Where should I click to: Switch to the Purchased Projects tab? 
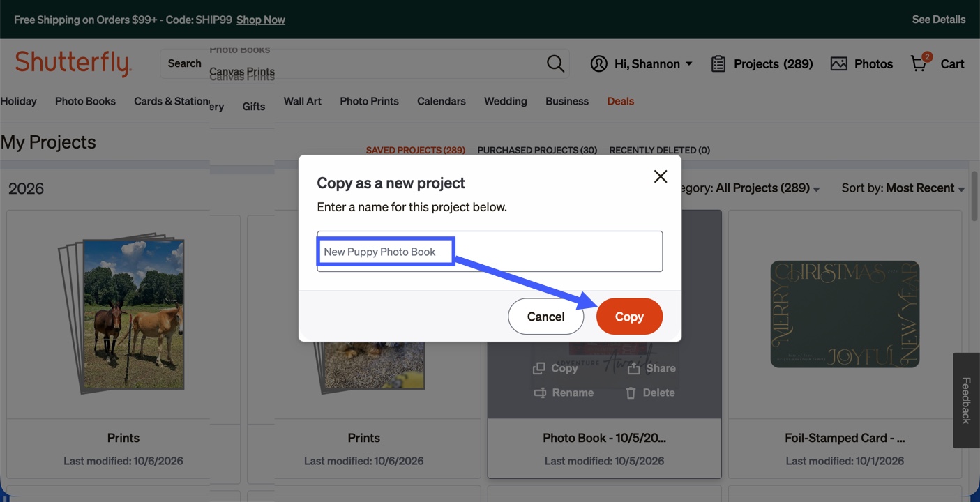(537, 150)
